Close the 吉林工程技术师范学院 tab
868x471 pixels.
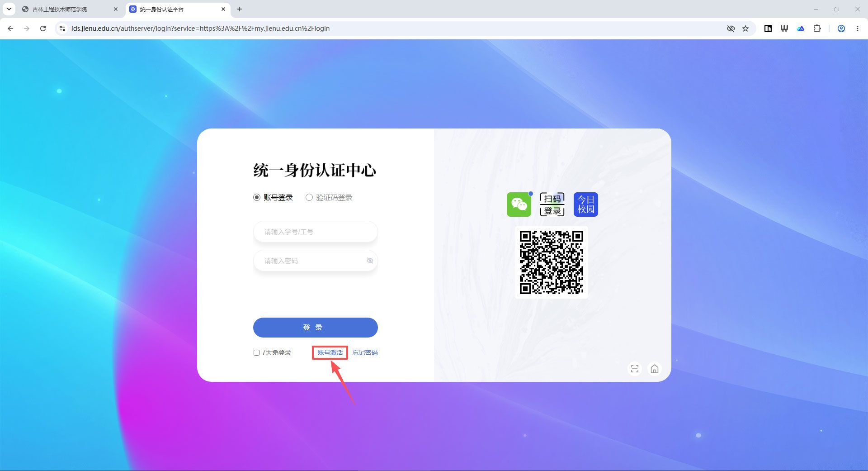click(x=116, y=9)
